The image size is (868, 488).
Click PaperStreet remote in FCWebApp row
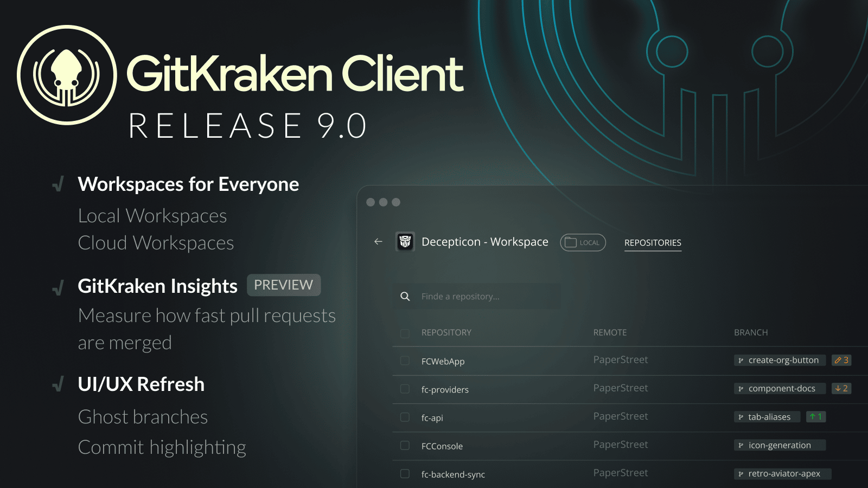(x=621, y=359)
